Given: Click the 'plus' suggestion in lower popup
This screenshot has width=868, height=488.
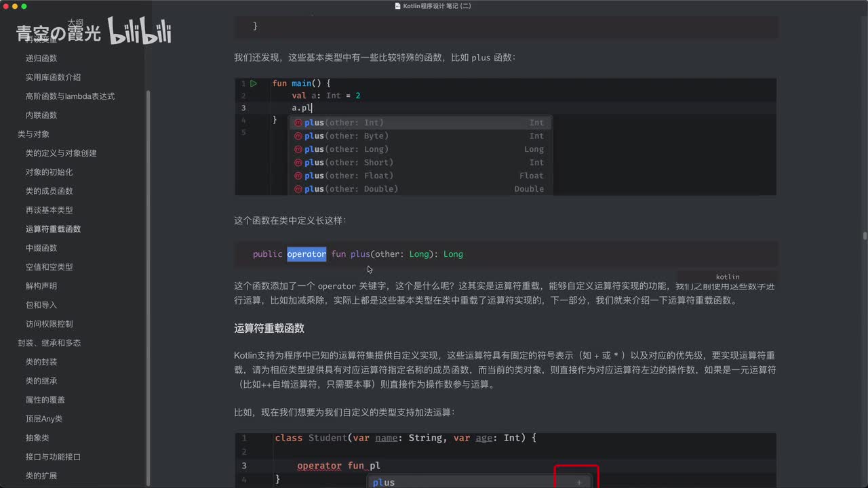Looking at the screenshot, I should pyautogui.click(x=384, y=483).
